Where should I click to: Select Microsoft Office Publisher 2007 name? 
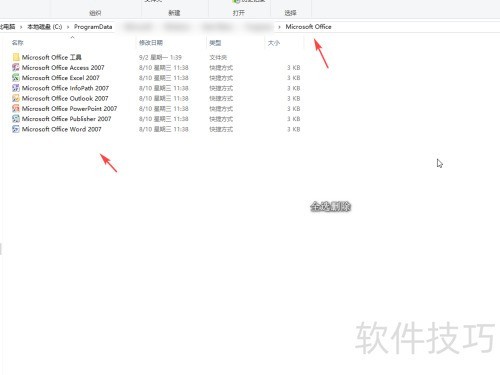[66, 119]
